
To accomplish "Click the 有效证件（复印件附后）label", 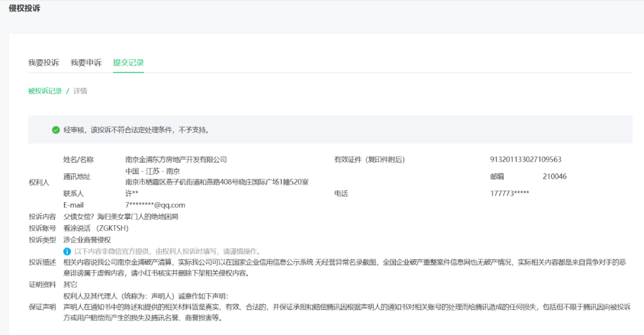I will (x=370, y=160).
